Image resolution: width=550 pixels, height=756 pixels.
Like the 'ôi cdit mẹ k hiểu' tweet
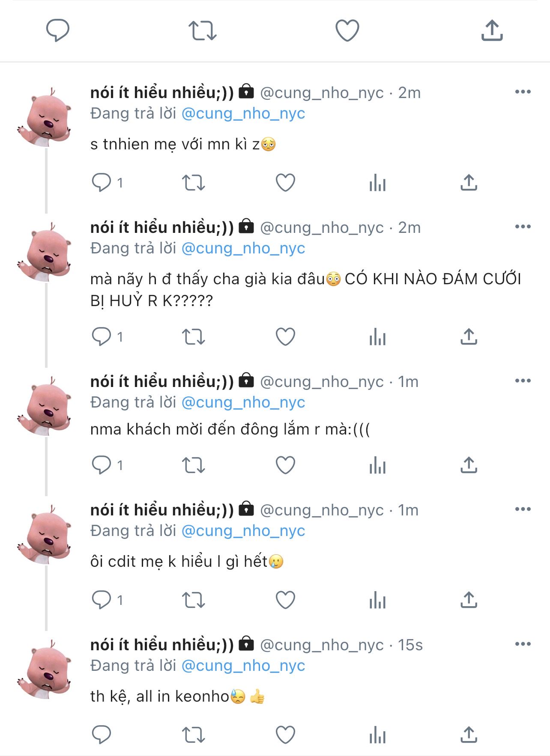[285, 600]
